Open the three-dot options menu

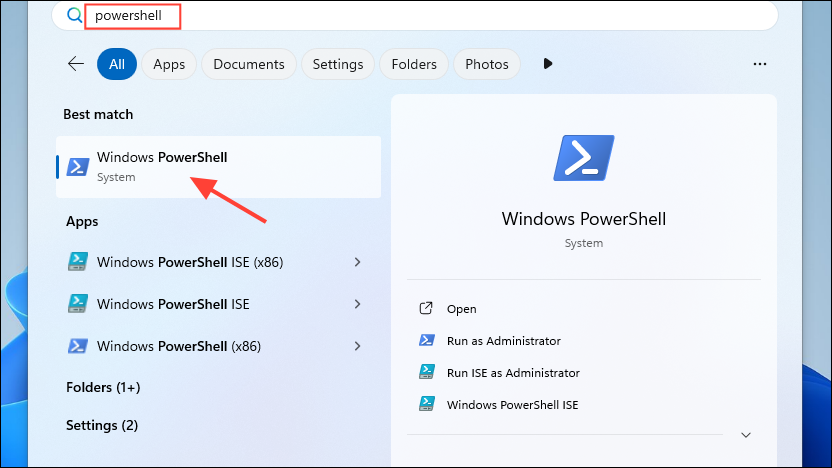pyautogui.click(x=760, y=64)
